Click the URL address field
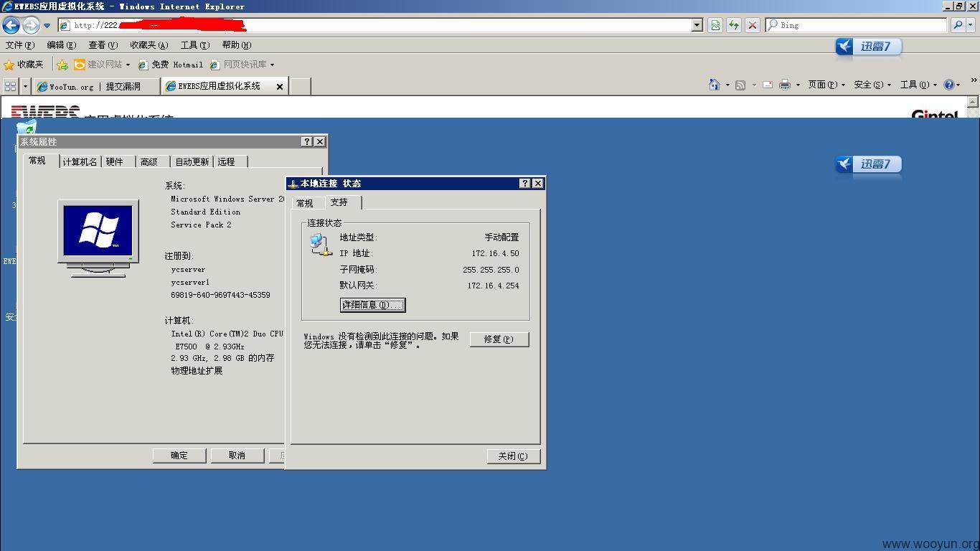 pyautogui.click(x=374, y=25)
